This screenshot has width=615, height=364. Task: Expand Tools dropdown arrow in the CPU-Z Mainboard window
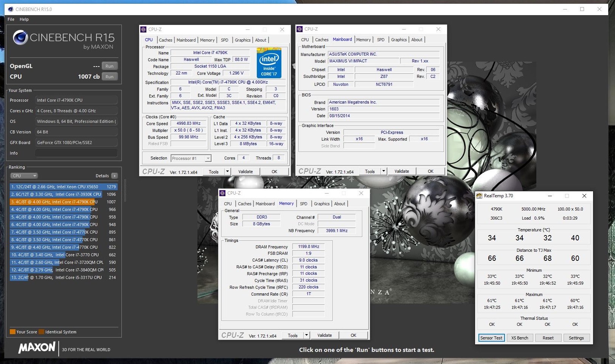pyautogui.click(x=384, y=171)
